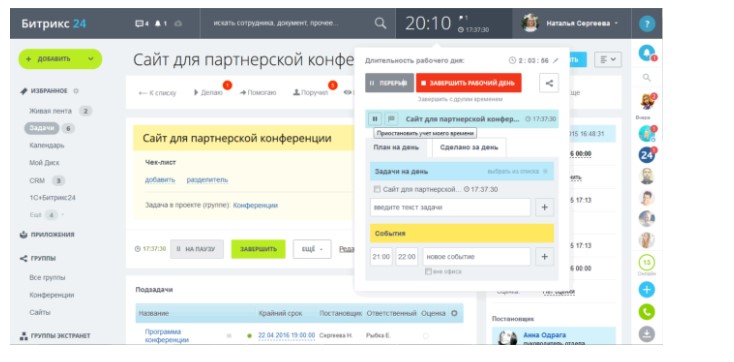Image resolution: width=734 pixels, height=362 pixels.
Task: Open the help question mark icon
Action: (x=646, y=23)
